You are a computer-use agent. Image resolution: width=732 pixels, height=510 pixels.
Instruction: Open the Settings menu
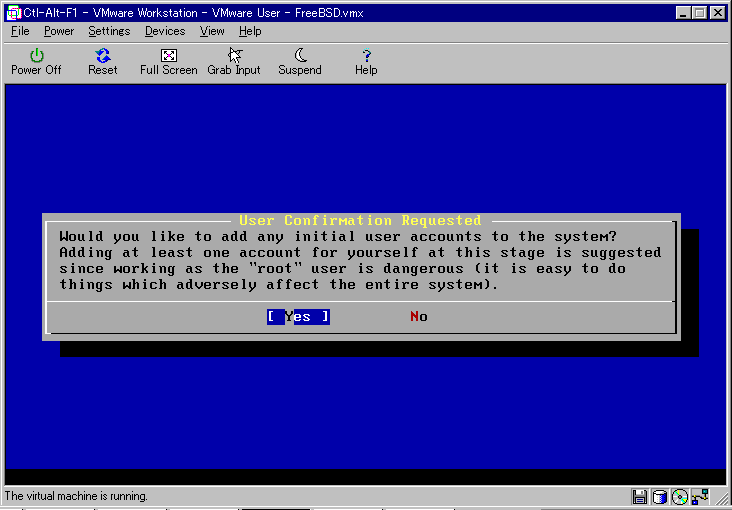point(109,31)
